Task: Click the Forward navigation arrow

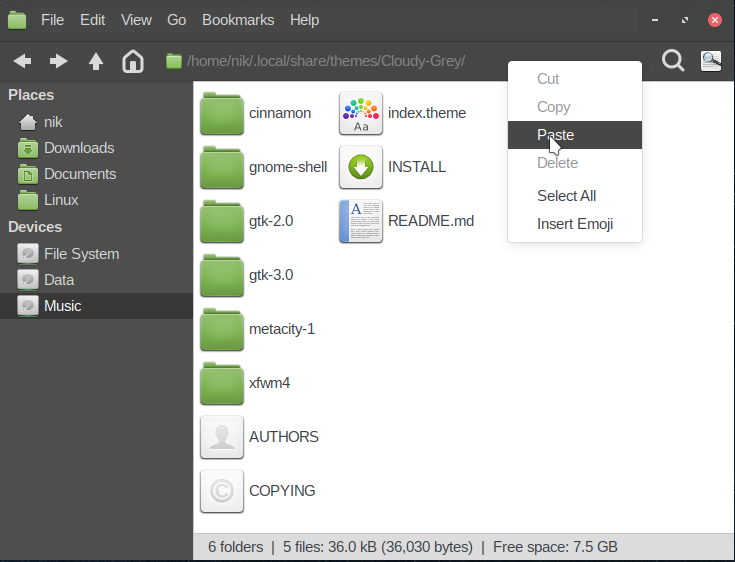Action: (x=59, y=62)
